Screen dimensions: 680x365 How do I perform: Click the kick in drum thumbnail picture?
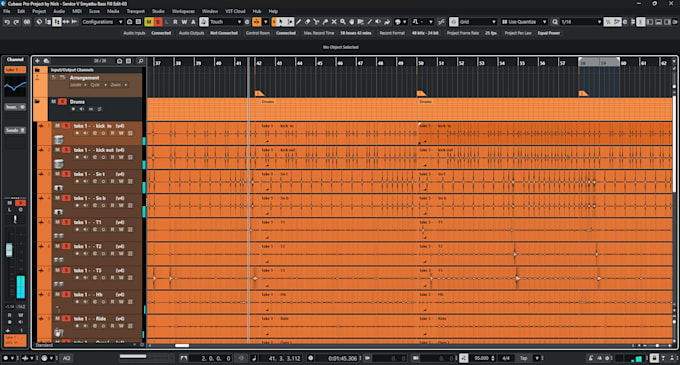click(x=59, y=139)
